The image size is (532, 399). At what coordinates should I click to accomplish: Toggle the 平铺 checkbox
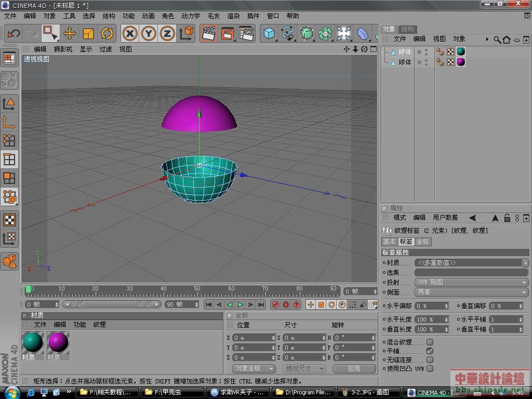pyautogui.click(x=430, y=351)
